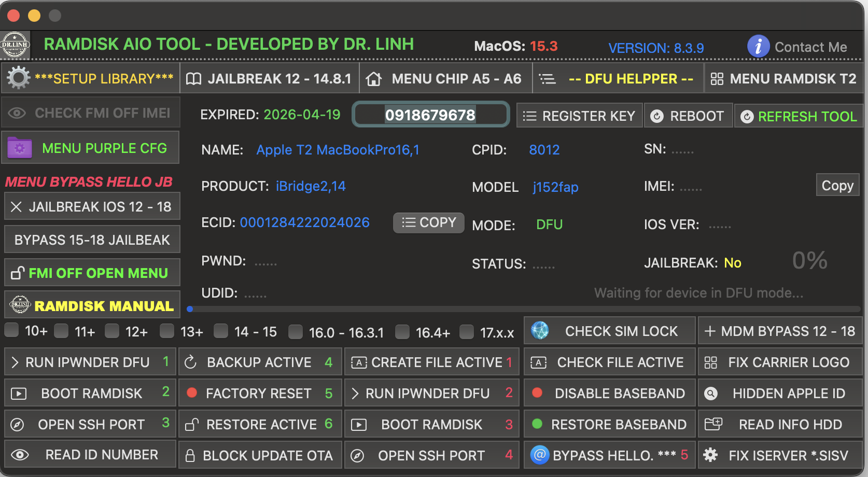Click the DR.LINH logo icon
The height and width of the screenshot is (477, 868).
point(15,45)
